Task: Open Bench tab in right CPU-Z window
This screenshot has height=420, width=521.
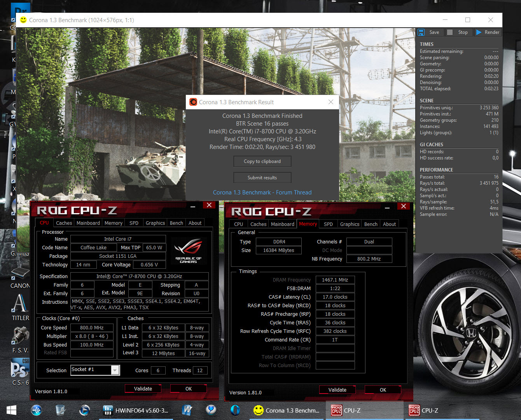Action: click(x=371, y=224)
